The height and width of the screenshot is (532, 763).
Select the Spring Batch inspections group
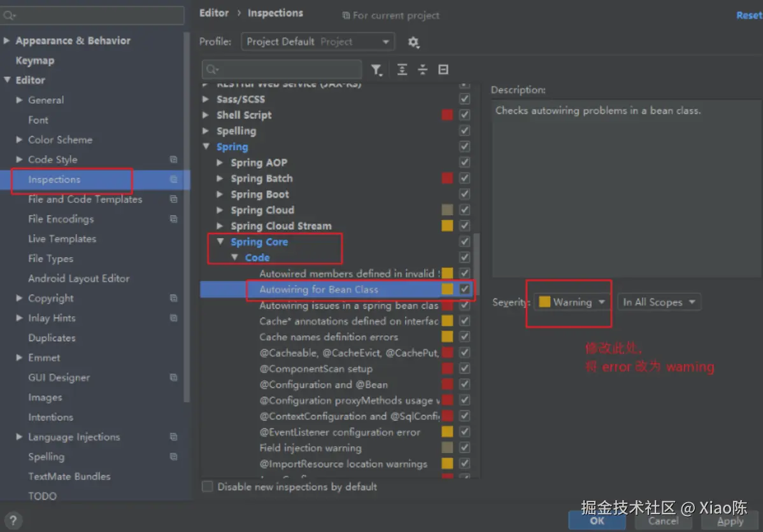coord(262,178)
